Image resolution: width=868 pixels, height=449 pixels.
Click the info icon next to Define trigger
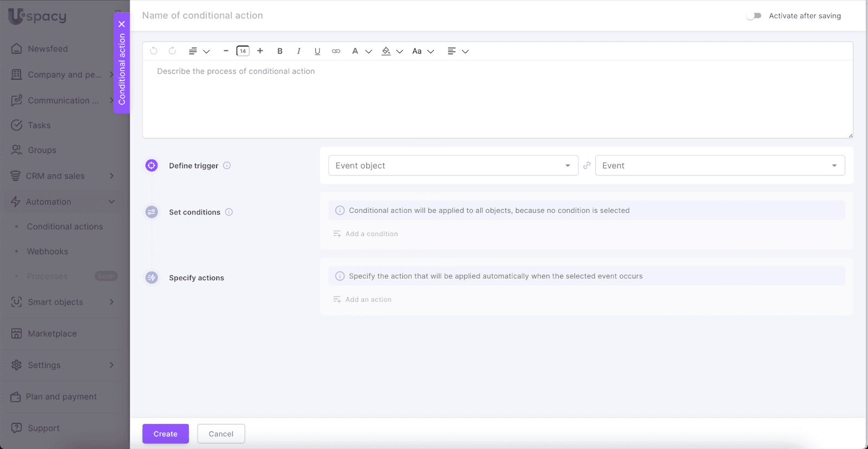click(x=227, y=166)
